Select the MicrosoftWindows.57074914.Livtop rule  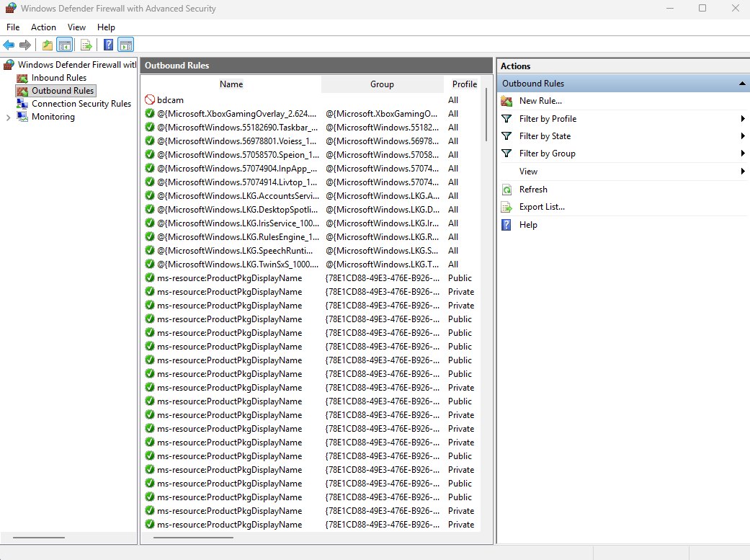coord(311,182)
